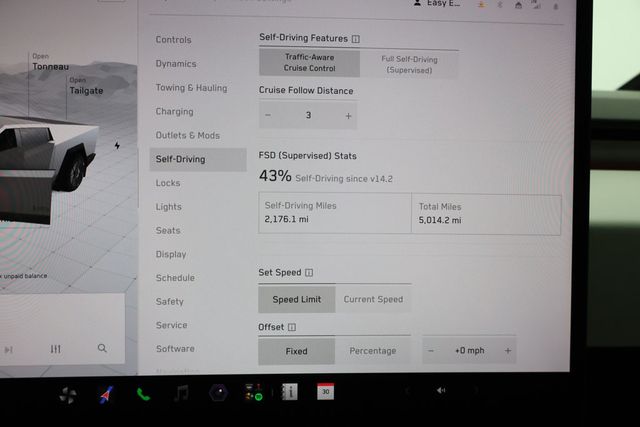Open the Self-Driving Features info icon
The image size is (640, 427).
[356, 39]
